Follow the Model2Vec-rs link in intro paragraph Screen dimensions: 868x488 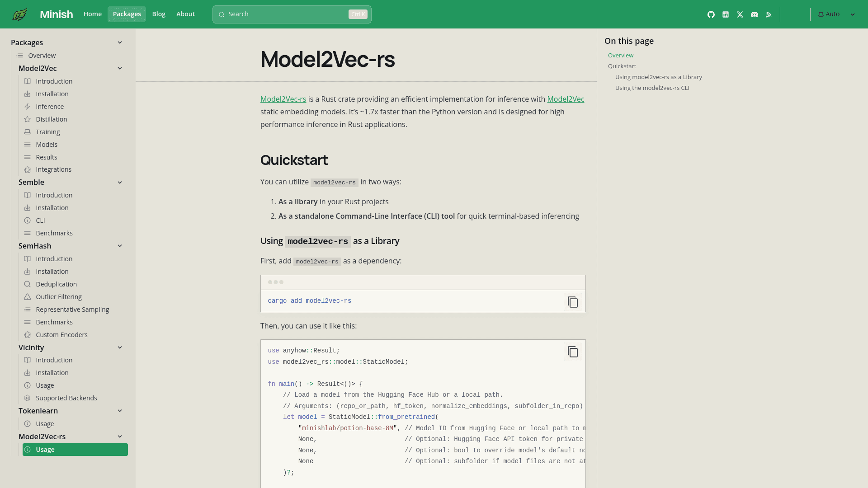(283, 99)
